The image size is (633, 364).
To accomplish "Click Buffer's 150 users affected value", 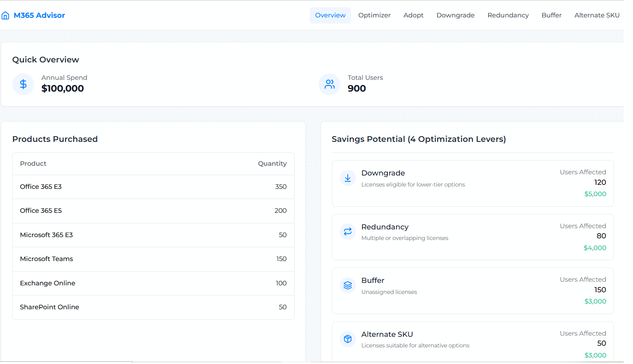I will 600,290.
